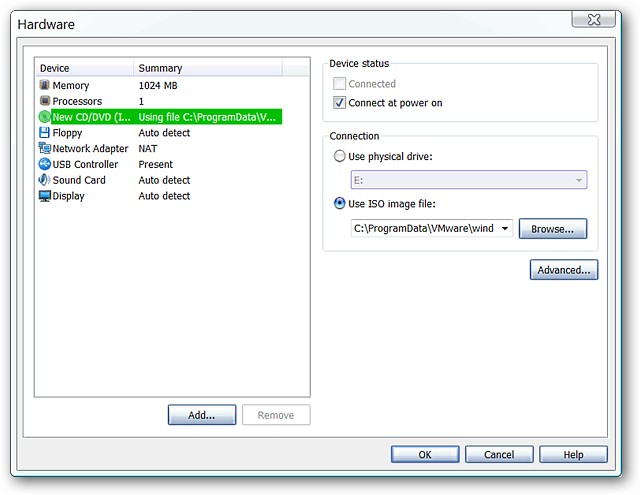Click the Floppy disk icon
This screenshot has width=640, height=495.
tap(44, 133)
